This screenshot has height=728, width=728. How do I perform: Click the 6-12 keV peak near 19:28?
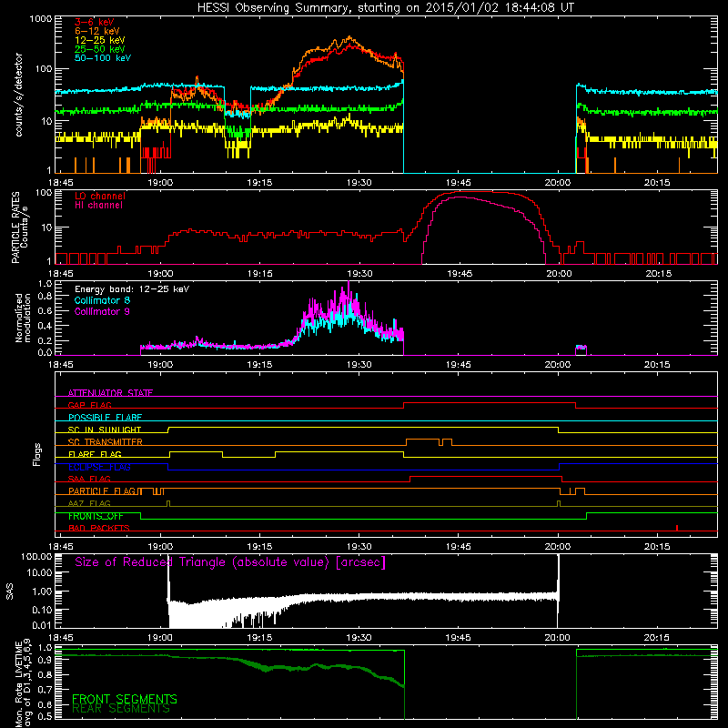[349, 37]
